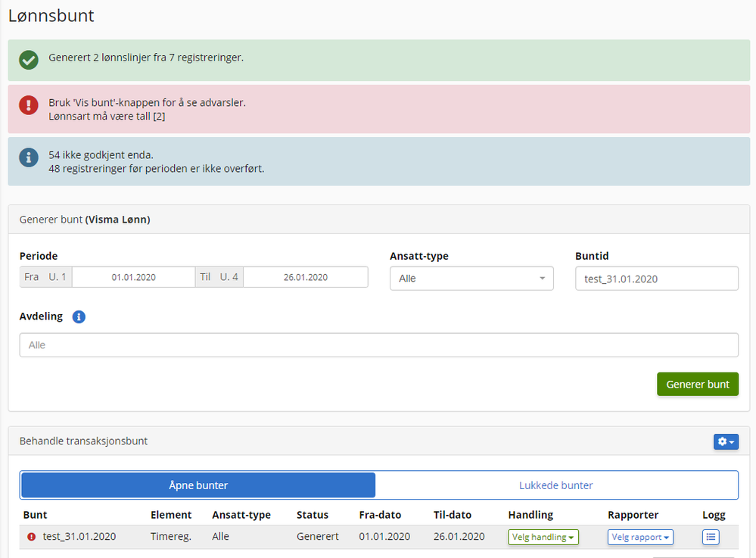Click the Til-dato cell 26.01.2020 in table
The height and width of the screenshot is (558, 756).
pos(459,536)
